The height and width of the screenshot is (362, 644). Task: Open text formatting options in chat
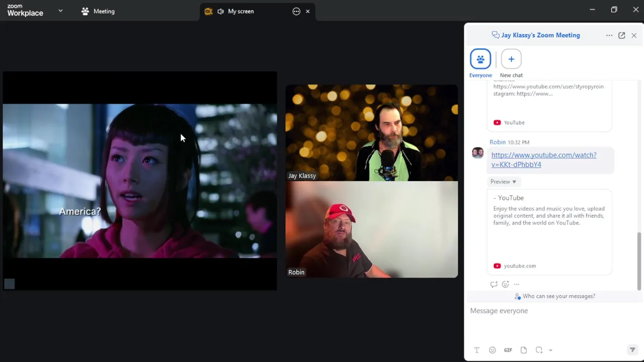[x=476, y=350]
